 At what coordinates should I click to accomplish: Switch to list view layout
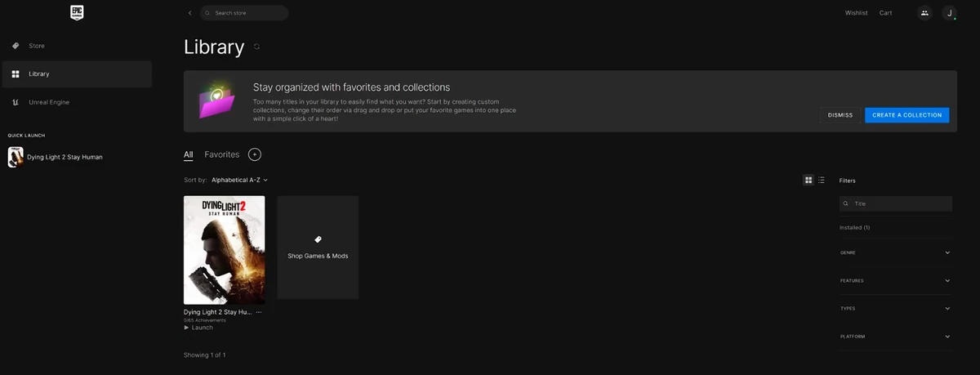click(822, 180)
